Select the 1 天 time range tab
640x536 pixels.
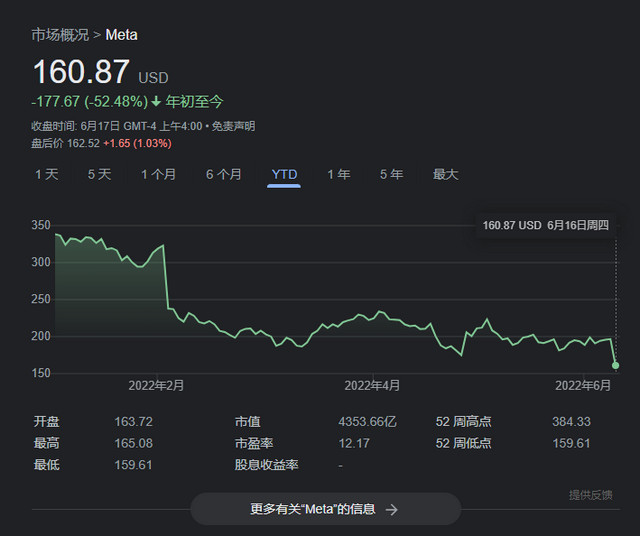pyautogui.click(x=47, y=175)
